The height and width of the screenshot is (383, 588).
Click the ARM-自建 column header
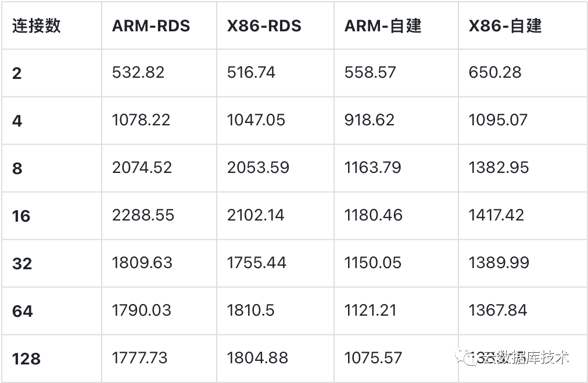(x=382, y=26)
